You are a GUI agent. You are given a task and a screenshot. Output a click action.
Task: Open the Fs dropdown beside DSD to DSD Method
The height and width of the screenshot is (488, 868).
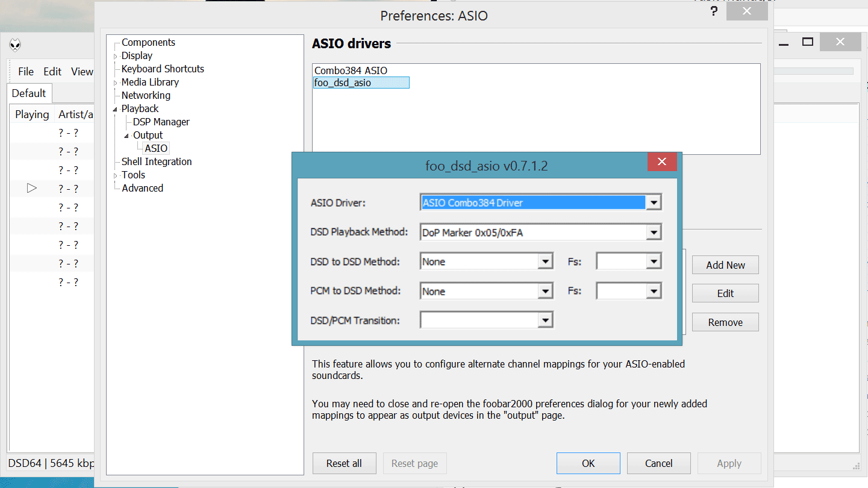[654, 262]
